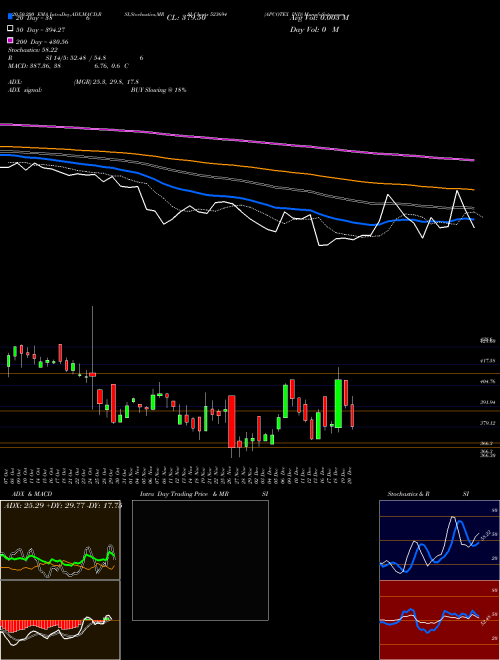Screen dimensions: 500x660
Task: Click the ADX indicator chart panel
Action: [60, 540]
